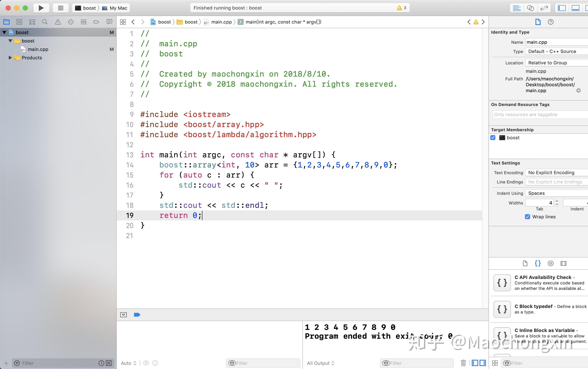This screenshot has width=588, height=369.
Task: Increment Tab width using the stepper
Action: pos(557,201)
